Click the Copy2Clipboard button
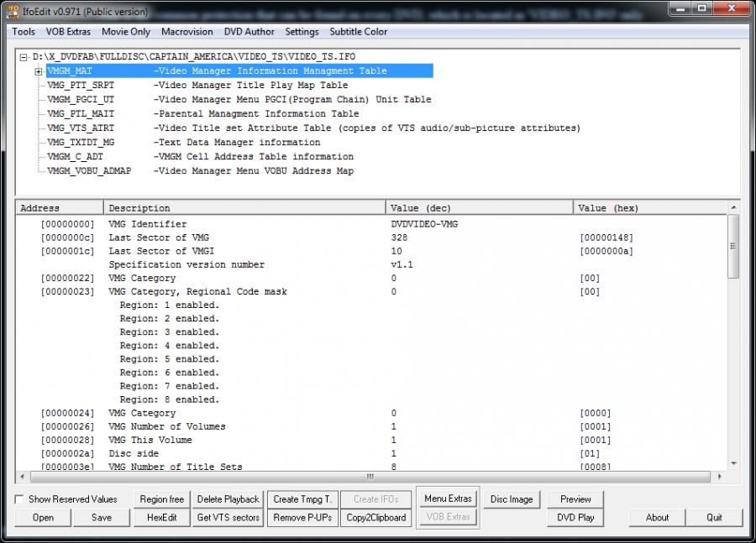 (376, 518)
